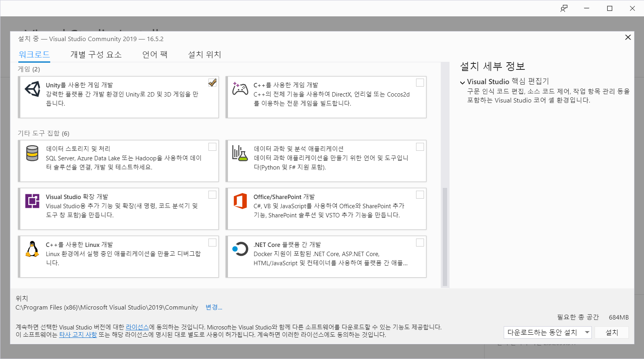Viewport: 644px width, 359px height.
Task: Switch to 개별 구성 요소 tab
Action: (96, 55)
